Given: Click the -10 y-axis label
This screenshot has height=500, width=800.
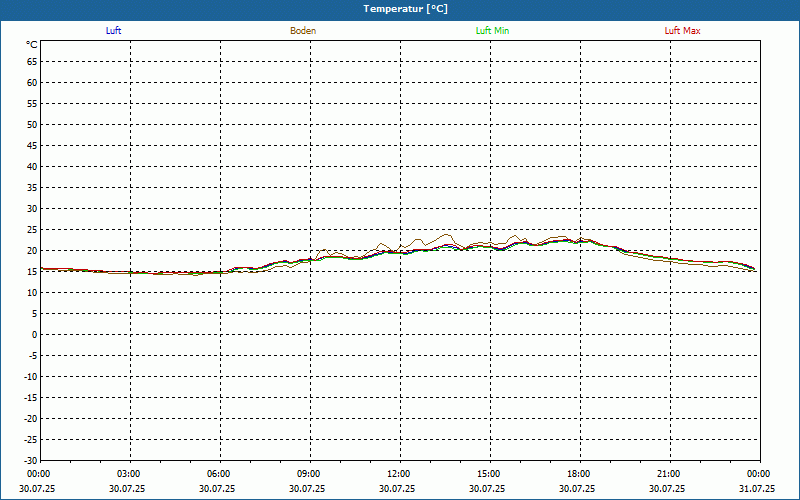Looking at the screenshot, I should (30, 377).
